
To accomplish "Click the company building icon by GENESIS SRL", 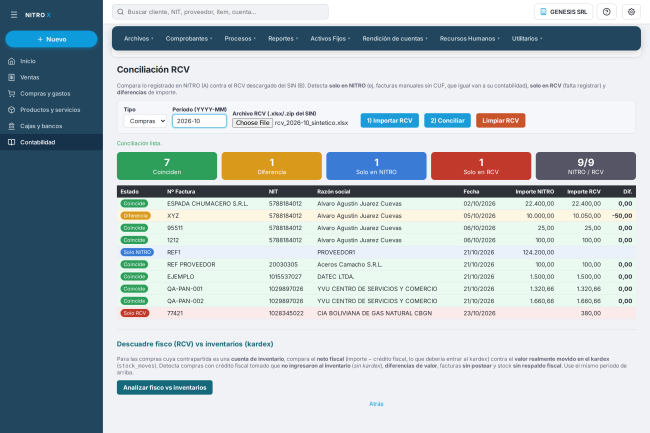I will (543, 12).
